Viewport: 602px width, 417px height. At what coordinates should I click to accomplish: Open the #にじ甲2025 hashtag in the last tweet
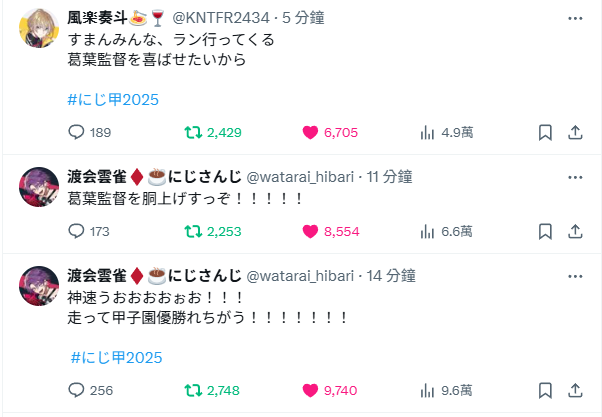[x=117, y=358]
